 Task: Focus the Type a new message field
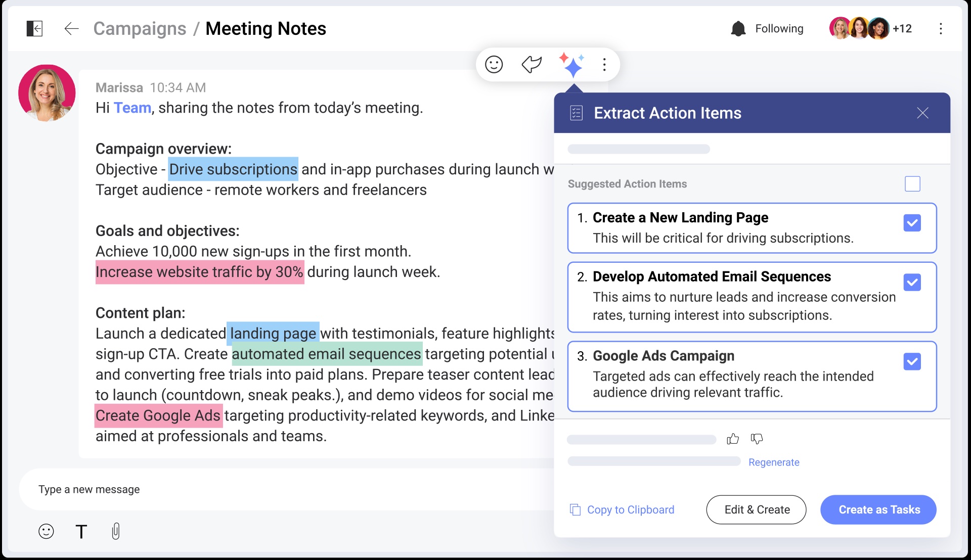tap(286, 489)
